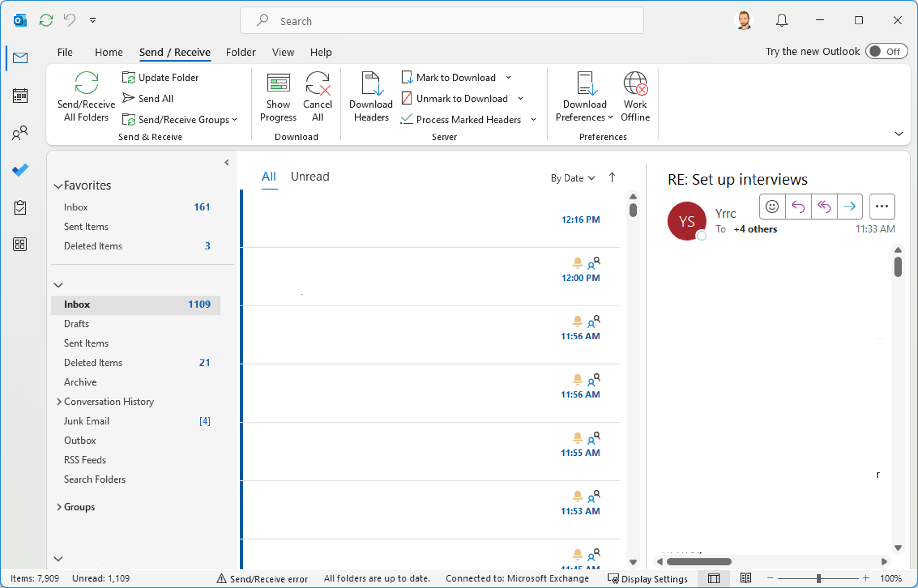This screenshot has width=918, height=588.
Task: Click Unmark to Download
Action: 455,99
